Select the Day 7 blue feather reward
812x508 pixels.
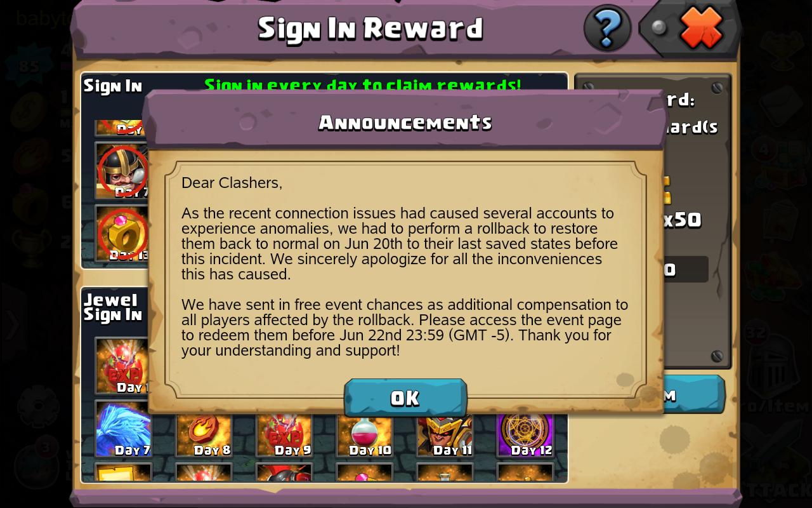tap(123, 429)
